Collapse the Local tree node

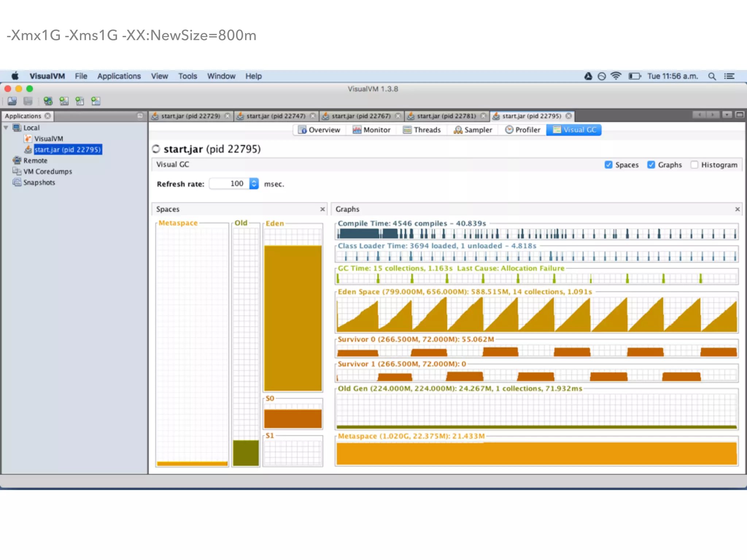click(6, 128)
